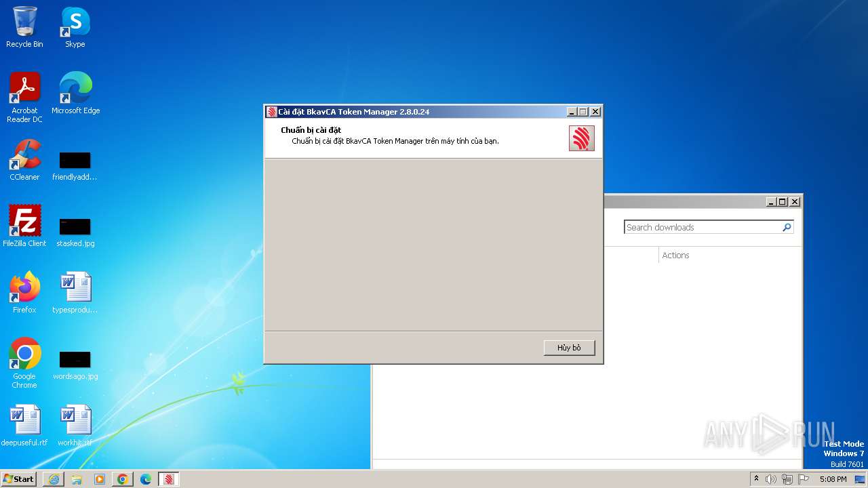Launch CCleaner from the desktop

(24, 160)
